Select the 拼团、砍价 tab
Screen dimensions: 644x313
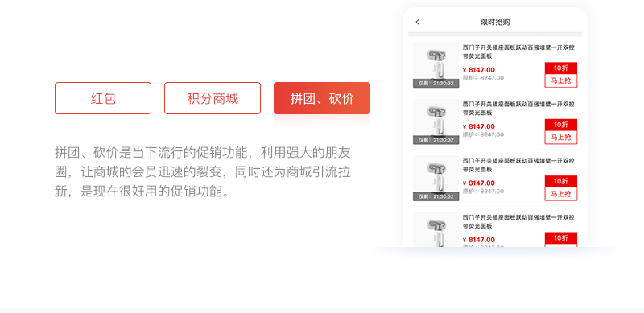tap(322, 98)
